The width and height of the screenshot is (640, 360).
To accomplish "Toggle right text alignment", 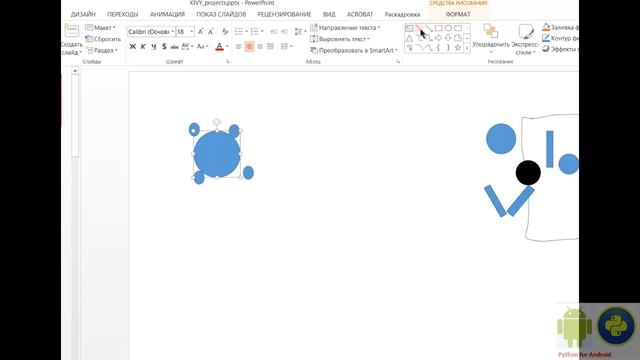I will [x=260, y=47].
